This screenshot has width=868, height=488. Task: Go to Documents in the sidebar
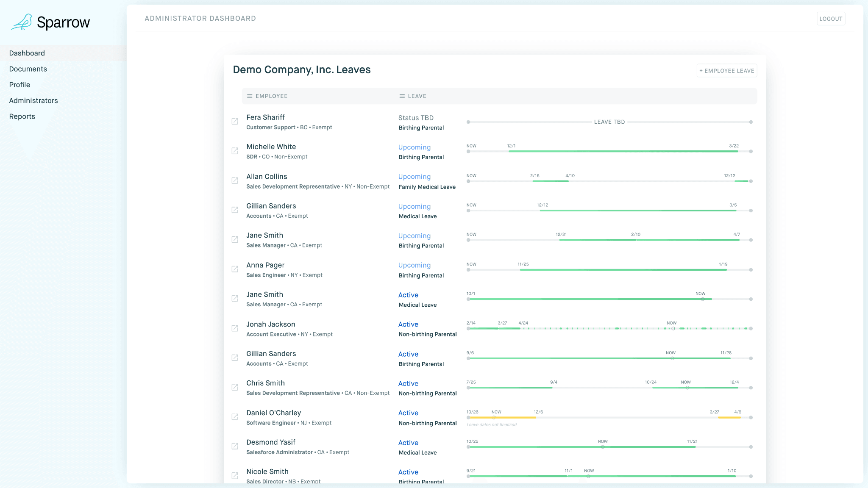(28, 69)
